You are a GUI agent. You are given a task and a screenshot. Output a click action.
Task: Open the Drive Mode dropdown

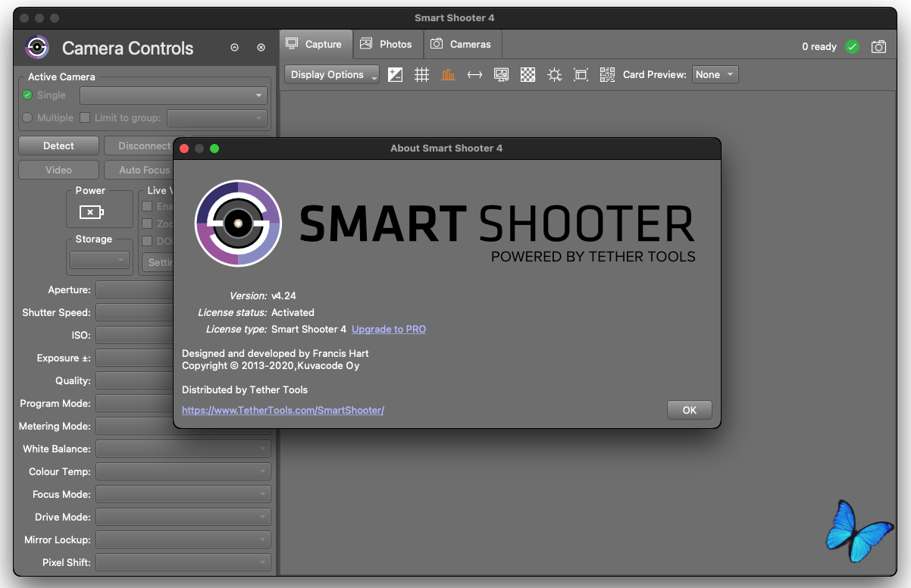(x=183, y=517)
